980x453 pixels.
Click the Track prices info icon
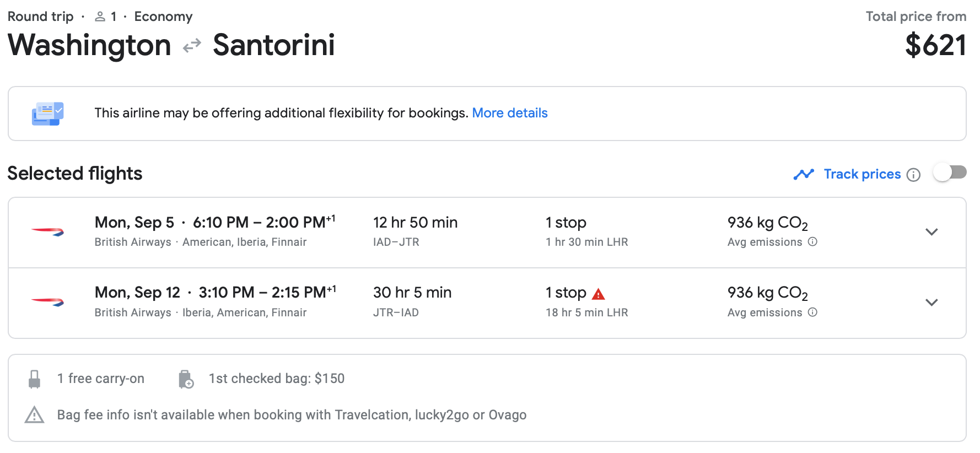914,175
